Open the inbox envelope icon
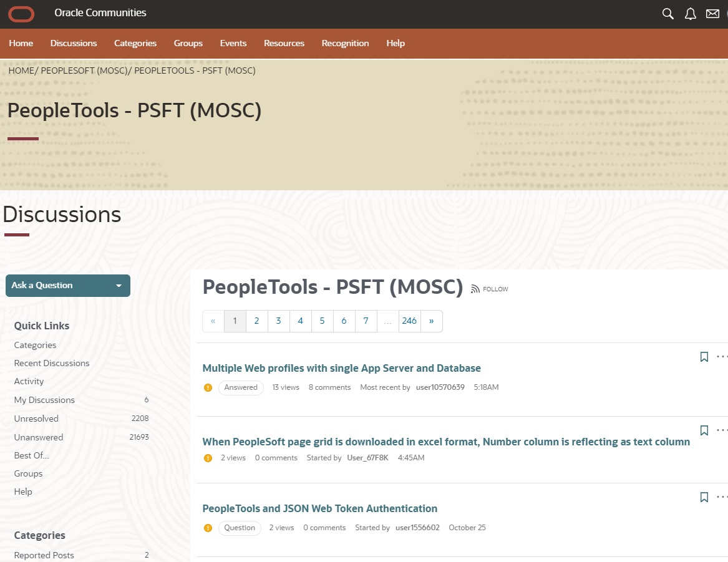The image size is (728, 562). pos(712,14)
